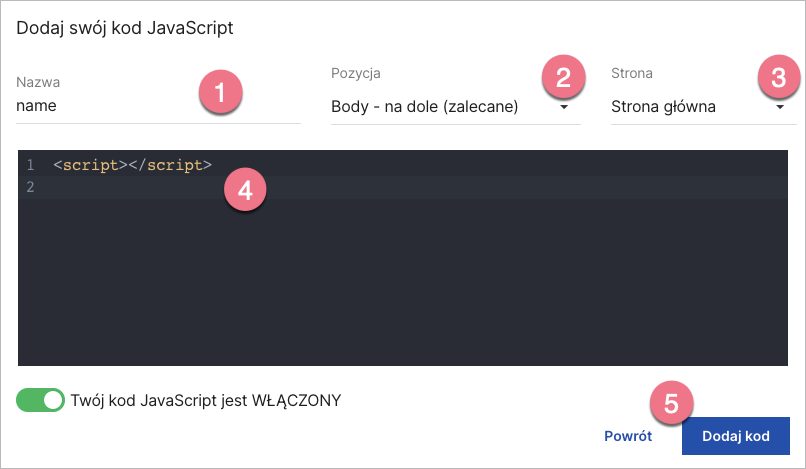Click the red annotation marker number 5

671,402
